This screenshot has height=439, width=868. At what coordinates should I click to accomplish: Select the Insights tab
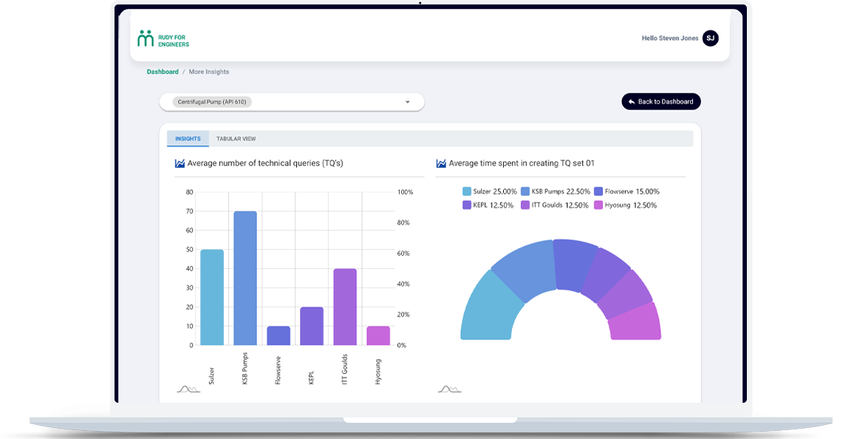click(x=188, y=139)
